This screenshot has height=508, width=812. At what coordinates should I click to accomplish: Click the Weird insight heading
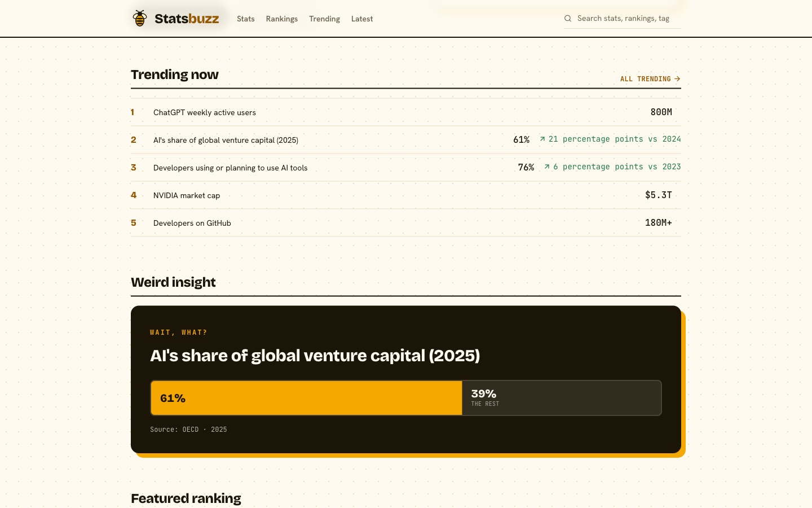click(173, 282)
